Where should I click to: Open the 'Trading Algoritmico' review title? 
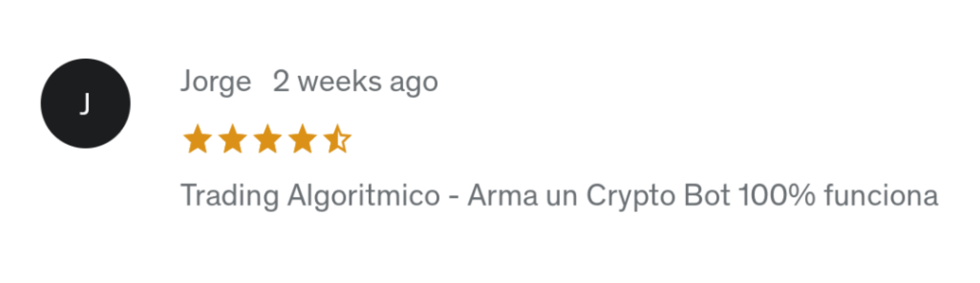(310, 196)
